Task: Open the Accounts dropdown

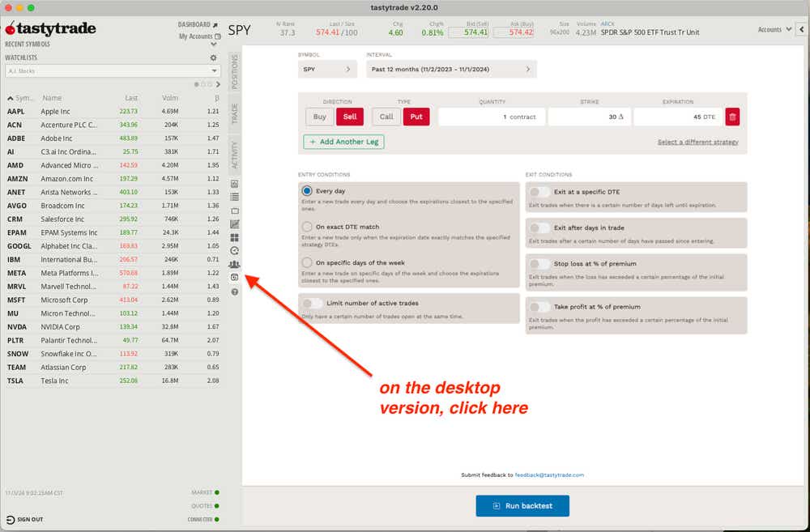Action: pyautogui.click(x=774, y=29)
